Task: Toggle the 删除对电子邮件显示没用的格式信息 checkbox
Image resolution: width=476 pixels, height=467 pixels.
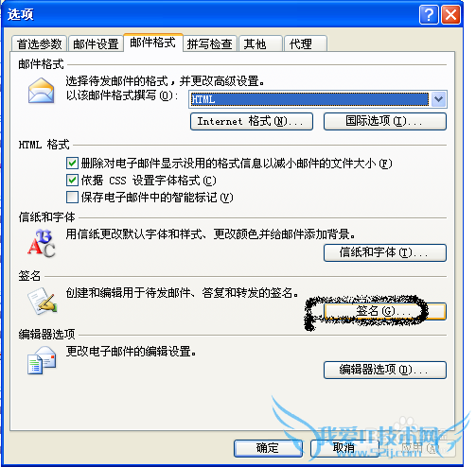Action: pos(72,163)
